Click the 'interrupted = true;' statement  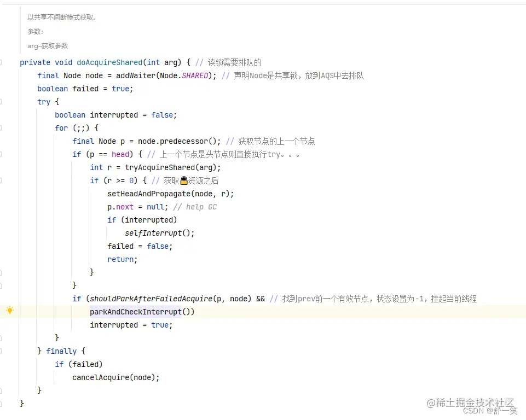pyautogui.click(x=131, y=325)
